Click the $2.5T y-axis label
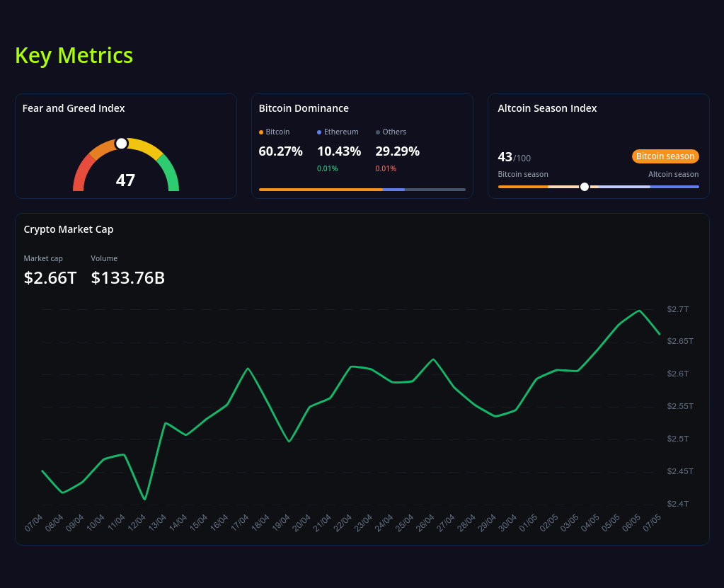Image resolution: width=724 pixels, height=588 pixels. [677, 439]
